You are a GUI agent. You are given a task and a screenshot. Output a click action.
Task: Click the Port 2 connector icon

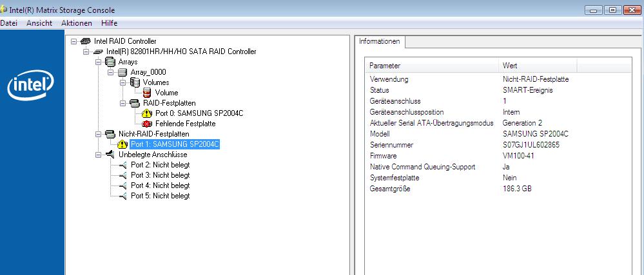point(122,165)
